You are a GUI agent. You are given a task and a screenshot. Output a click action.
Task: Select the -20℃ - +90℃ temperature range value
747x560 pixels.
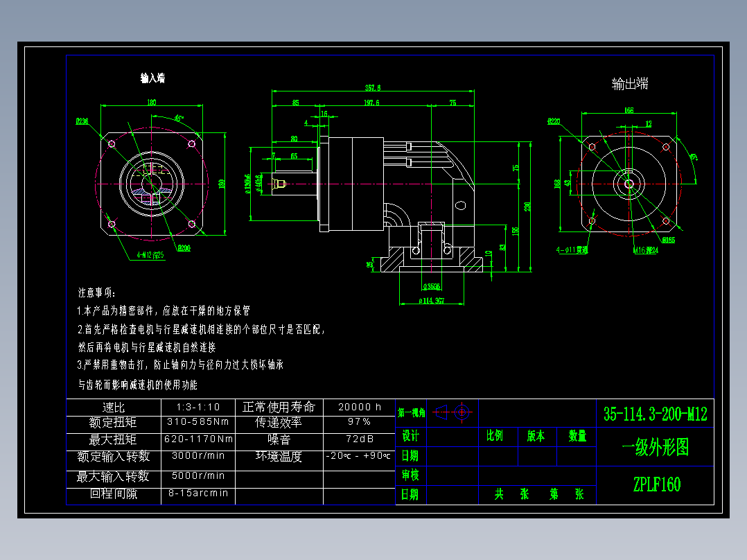(x=358, y=457)
